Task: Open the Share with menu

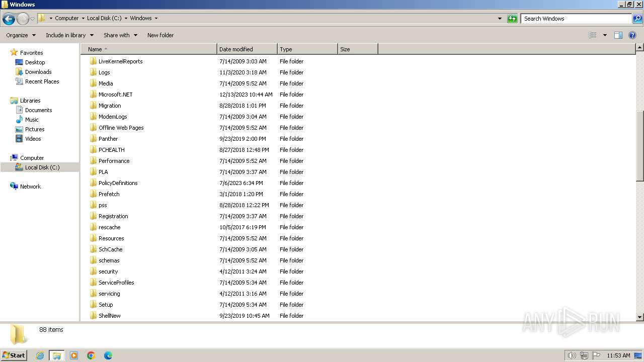Action: pos(120,35)
